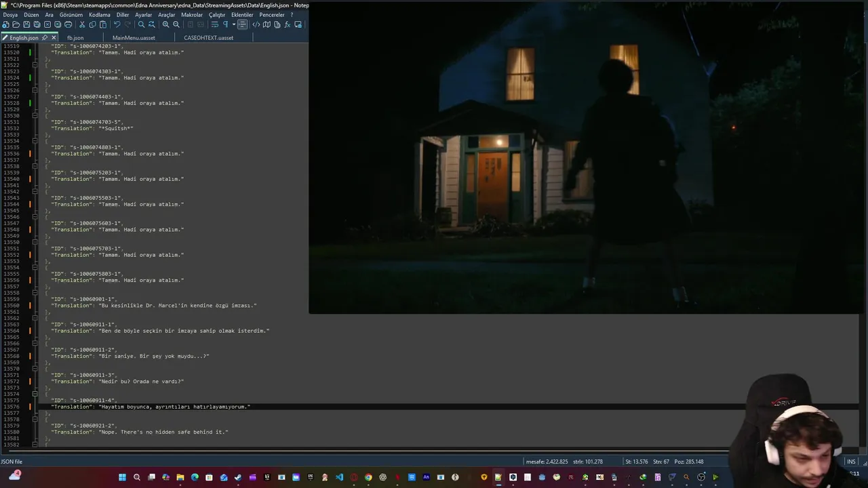Click the ID "s-10060901-1" line

[84, 299]
